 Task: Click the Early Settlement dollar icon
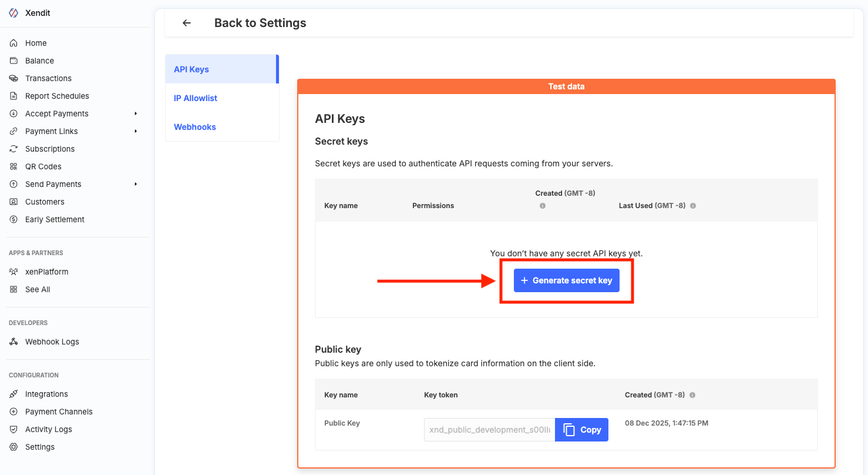pyautogui.click(x=14, y=219)
